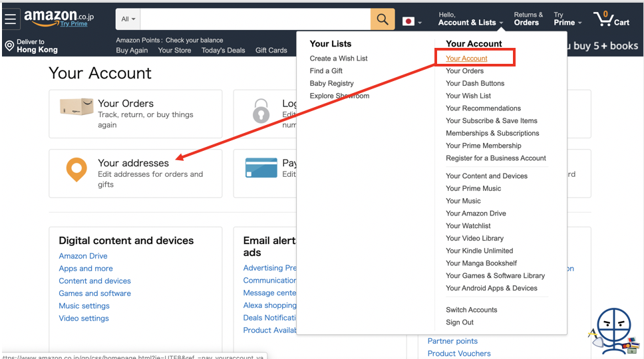Select Your Manga Bookshelf
644x359 pixels.
(x=482, y=263)
